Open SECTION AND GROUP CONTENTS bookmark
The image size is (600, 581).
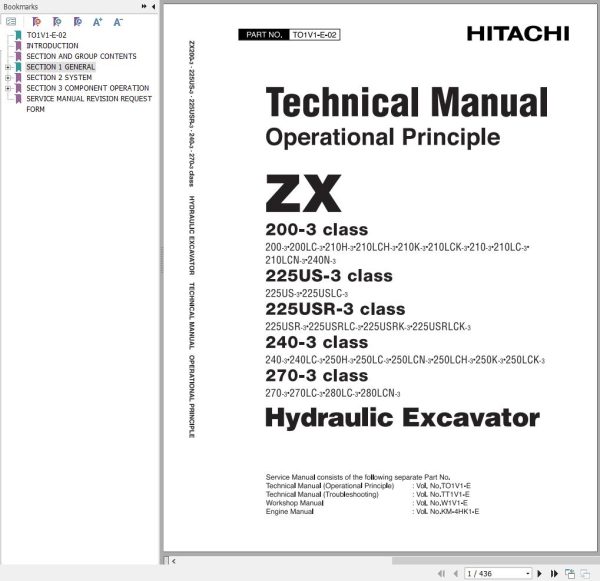point(81,56)
